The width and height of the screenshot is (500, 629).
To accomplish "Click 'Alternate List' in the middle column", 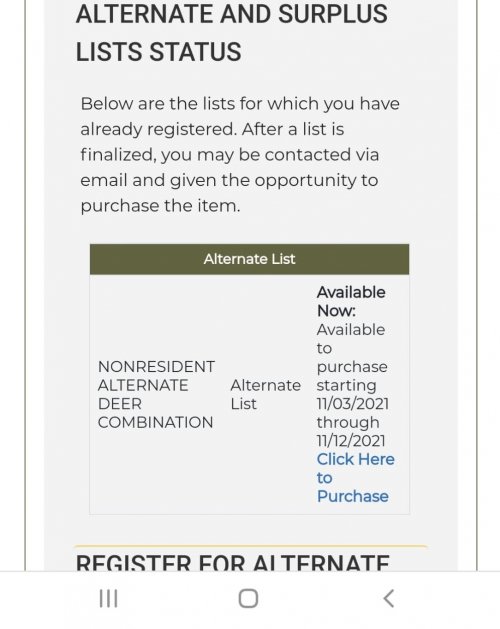I will pyautogui.click(x=265, y=394).
